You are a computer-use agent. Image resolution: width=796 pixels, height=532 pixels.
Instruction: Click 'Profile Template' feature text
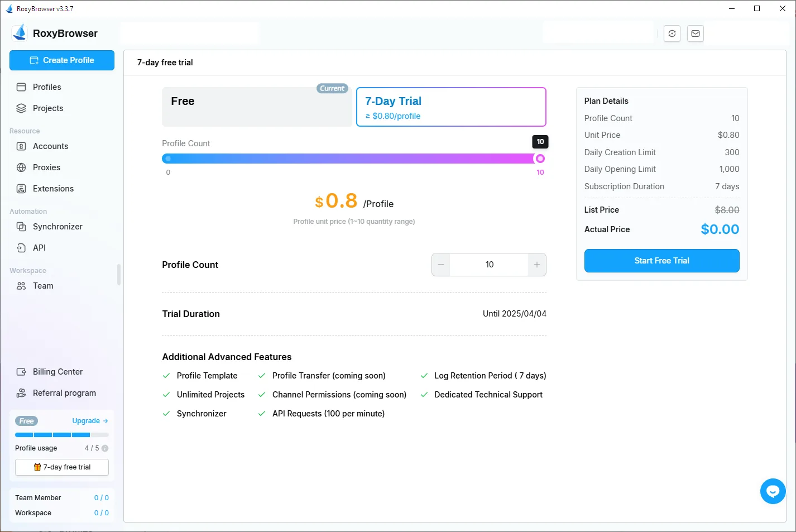click(207, 376)
